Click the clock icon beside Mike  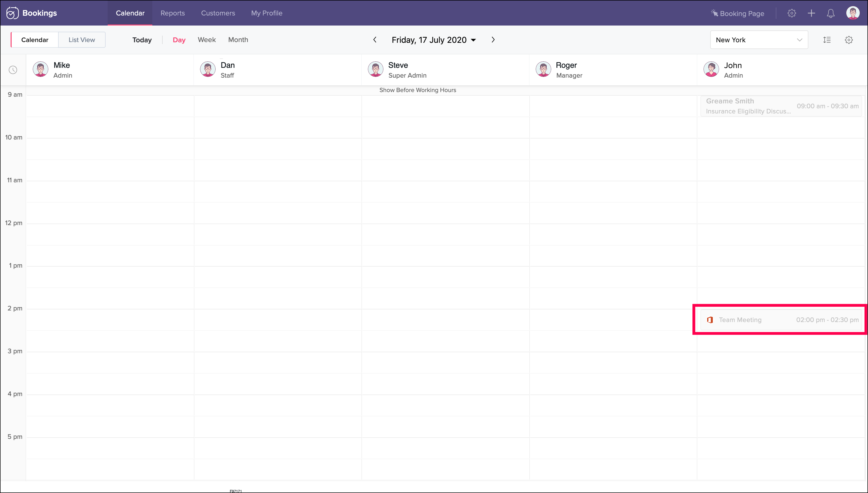pyautogui.click(x=13, y=70)
